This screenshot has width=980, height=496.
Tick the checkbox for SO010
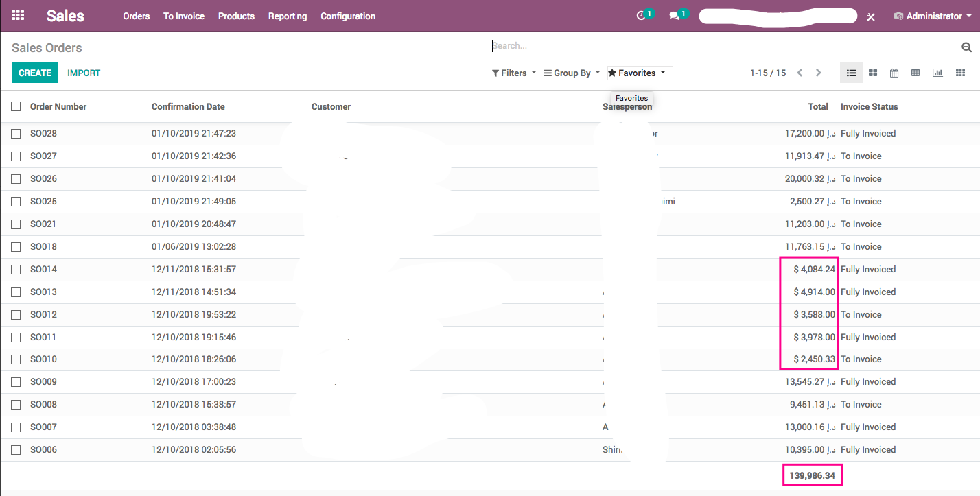pyautogui.click(x=16, y=359)
